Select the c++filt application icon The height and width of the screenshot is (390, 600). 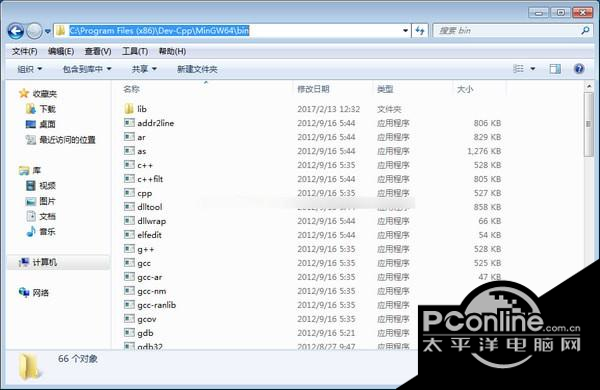(129, 179)
